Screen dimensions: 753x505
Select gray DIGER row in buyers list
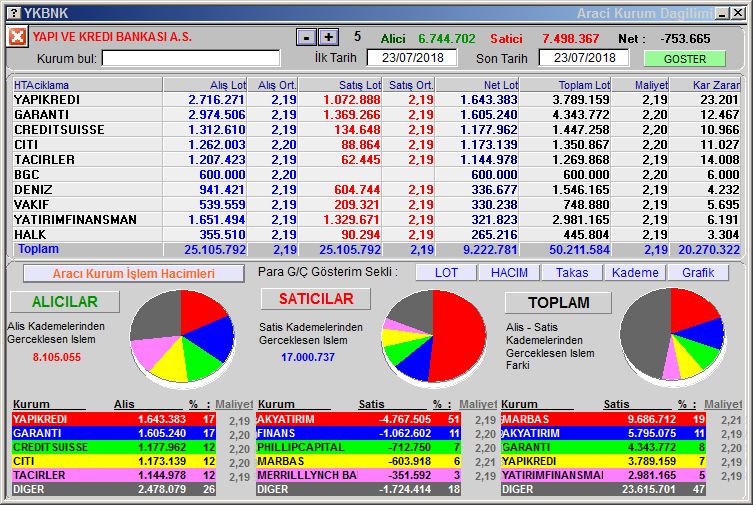[x=114, y=489]
